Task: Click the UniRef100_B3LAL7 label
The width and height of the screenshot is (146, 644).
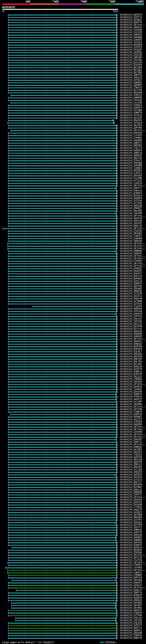Action: [131, 352]
